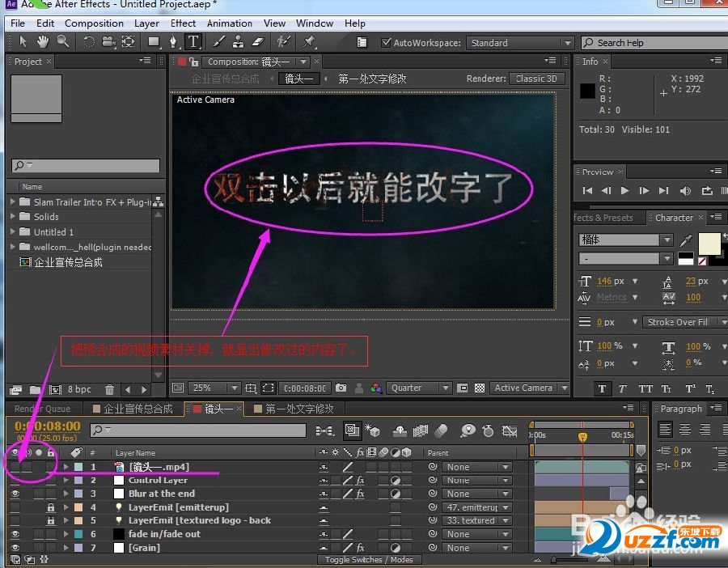Enable Motion Blur for the composition
Screen dimensions: 728x568
tap(440, 430)
